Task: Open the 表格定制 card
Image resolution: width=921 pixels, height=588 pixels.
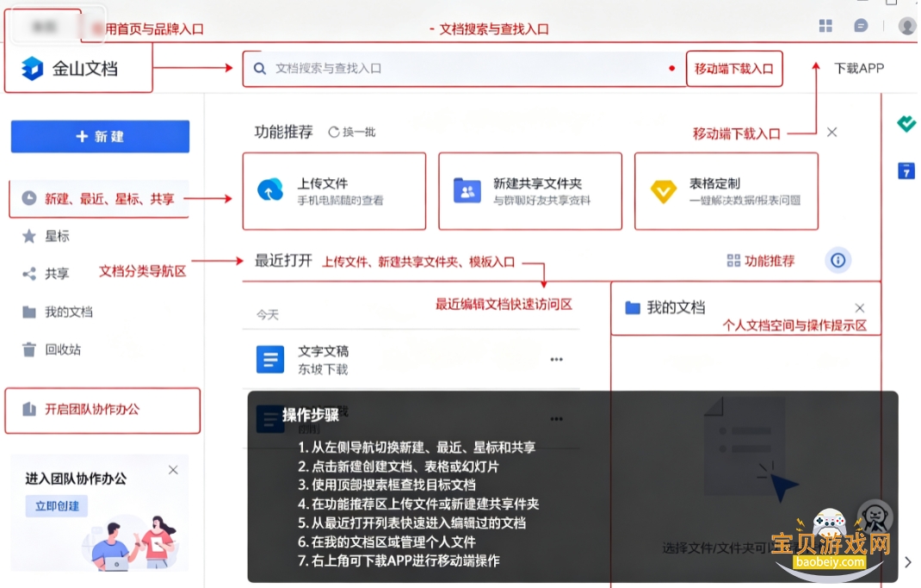Action: point(726,191)
